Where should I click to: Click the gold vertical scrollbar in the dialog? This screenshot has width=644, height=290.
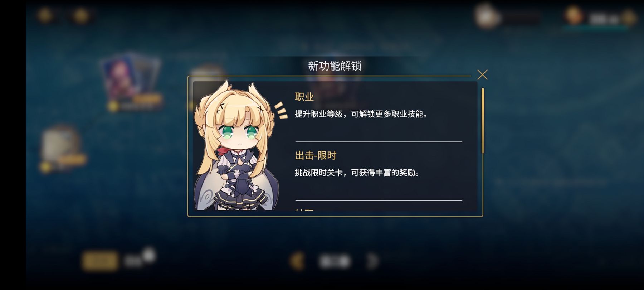(x=483, y=121)
